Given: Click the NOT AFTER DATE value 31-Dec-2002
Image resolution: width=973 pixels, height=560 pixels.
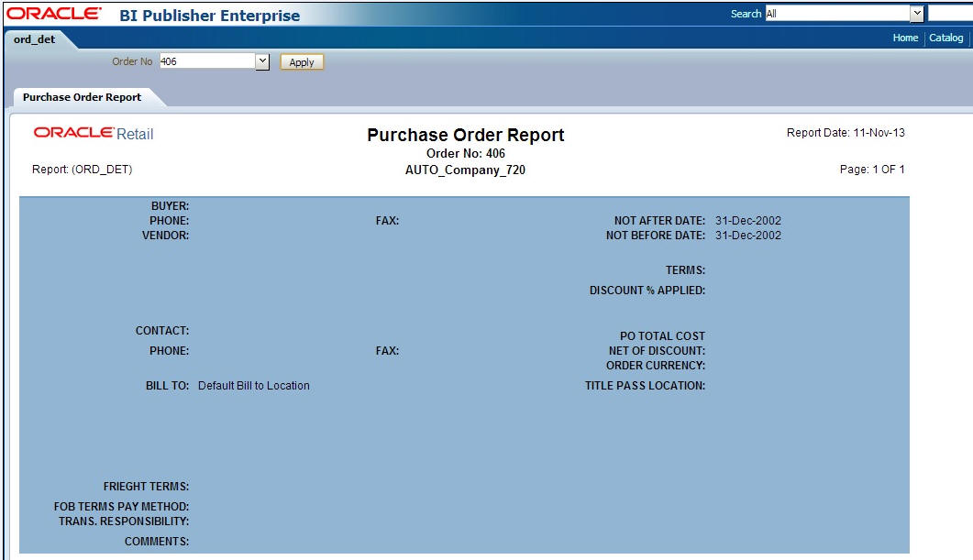Looking at the screenshot, I should click(x=747, y=221).
